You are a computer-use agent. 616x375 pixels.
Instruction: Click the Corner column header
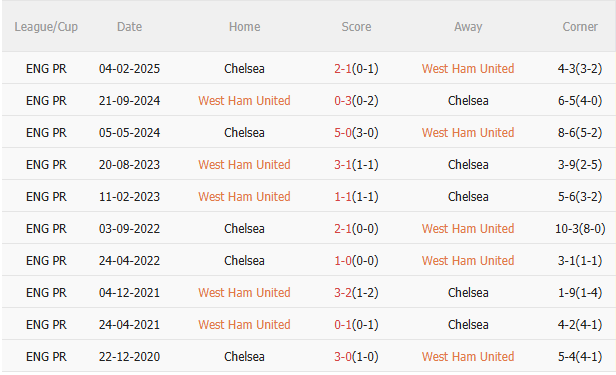point(580,27)
